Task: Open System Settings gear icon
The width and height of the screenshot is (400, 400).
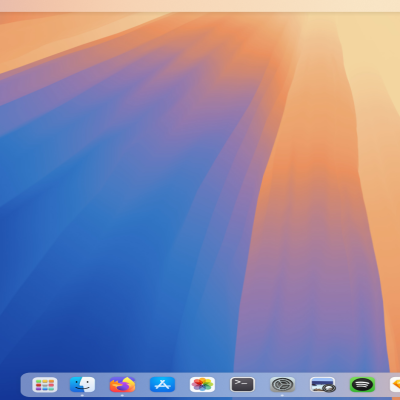Action: pos(282,385)
